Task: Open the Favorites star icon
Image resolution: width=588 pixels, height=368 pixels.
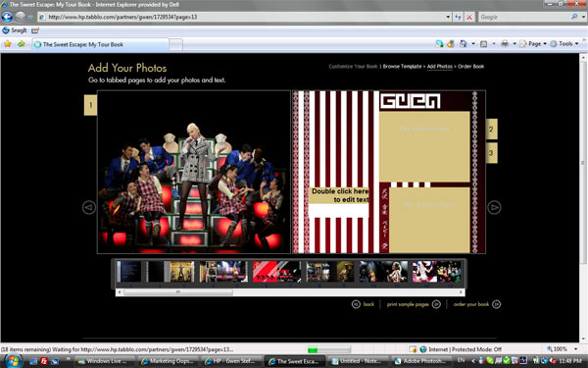Action: tap(8, 44)
